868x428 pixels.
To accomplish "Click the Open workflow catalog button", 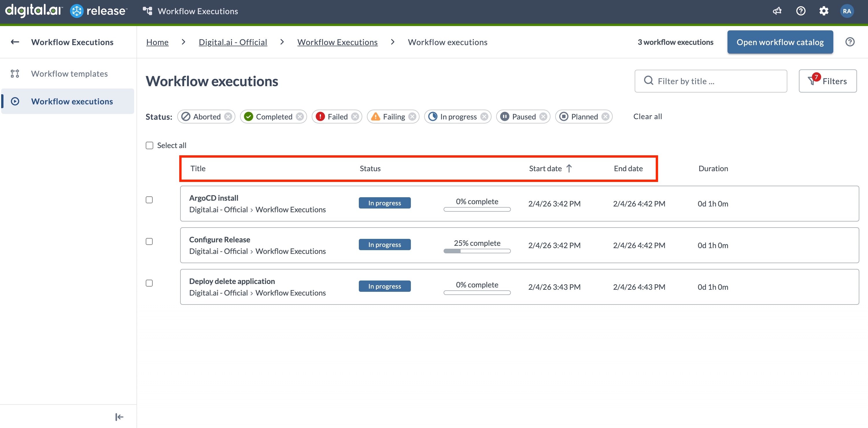I will point(780,42).
